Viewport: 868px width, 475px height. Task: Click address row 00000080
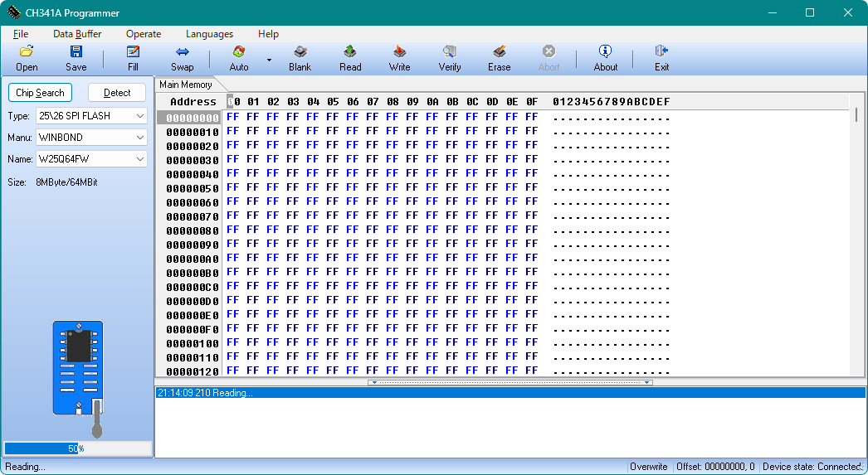point(192,230)
